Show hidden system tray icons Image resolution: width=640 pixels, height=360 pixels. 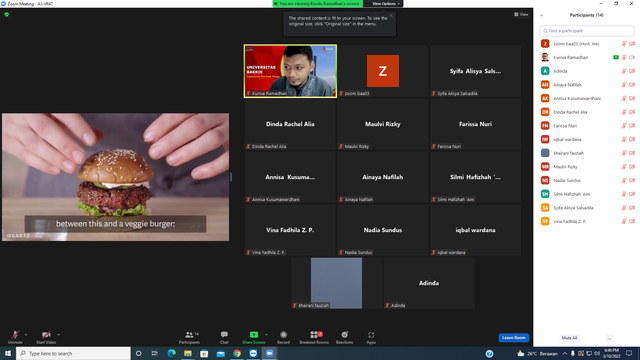[565, 353]
